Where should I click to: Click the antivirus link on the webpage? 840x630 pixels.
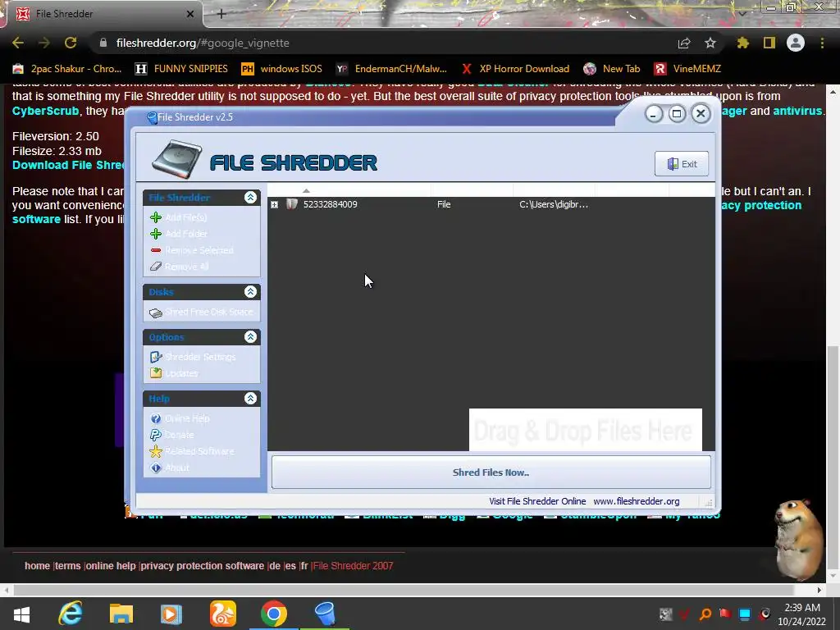tap(797, 111)
